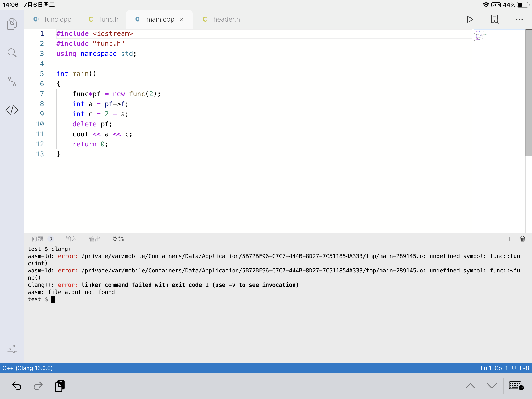Screen dimensions: 532x399
Task: Clear the terminal with the trash icon
Action: (522, 238)
